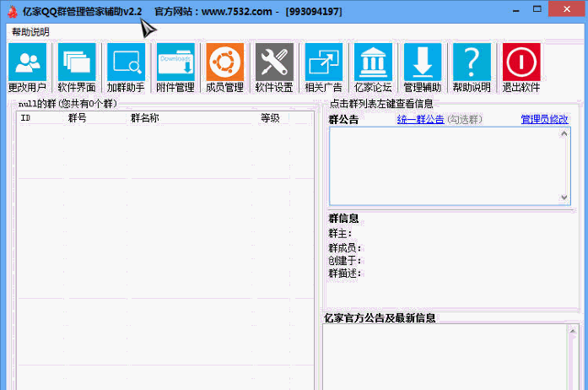The image size is (588, 390).
Task: Click the 创建于: label text
Action: point(345,261)
